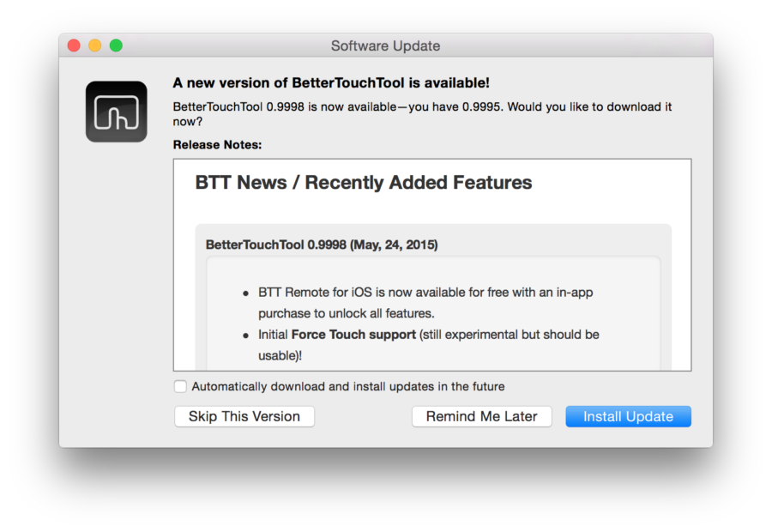The width and height of the screenshot is (772, 532).
Task: Click the Software Update title bar text
Action: coord(385,45)
